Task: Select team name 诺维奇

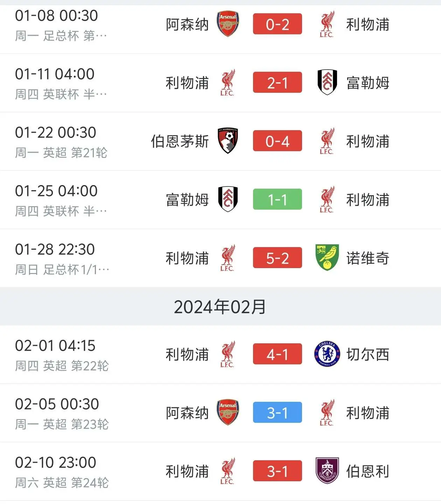Action: [368, 258]
